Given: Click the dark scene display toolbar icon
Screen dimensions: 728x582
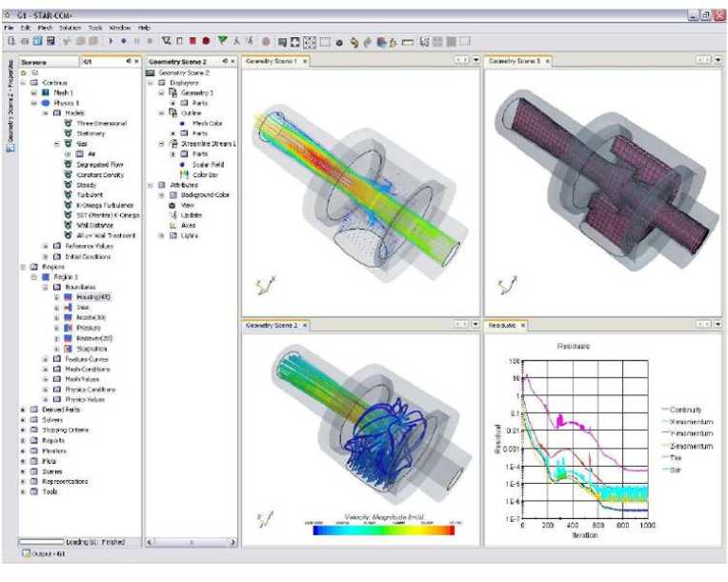Looking at the screenshot, I should [282, 42].
